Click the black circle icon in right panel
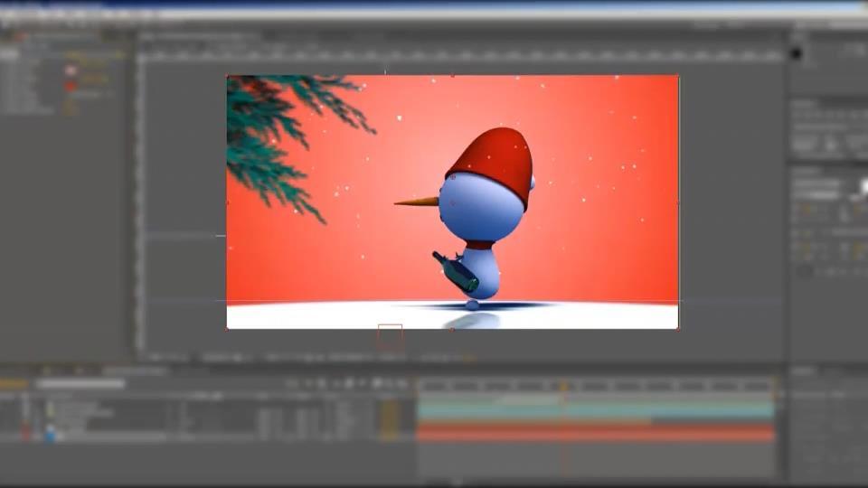 pyautogui.click(x=797, y=53)
